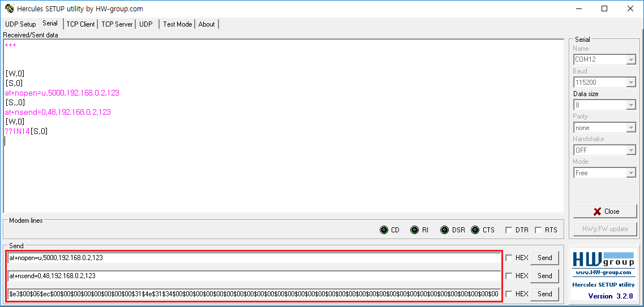
Task: Click the CD modem line indicator
Action: [x=384, y=230]
